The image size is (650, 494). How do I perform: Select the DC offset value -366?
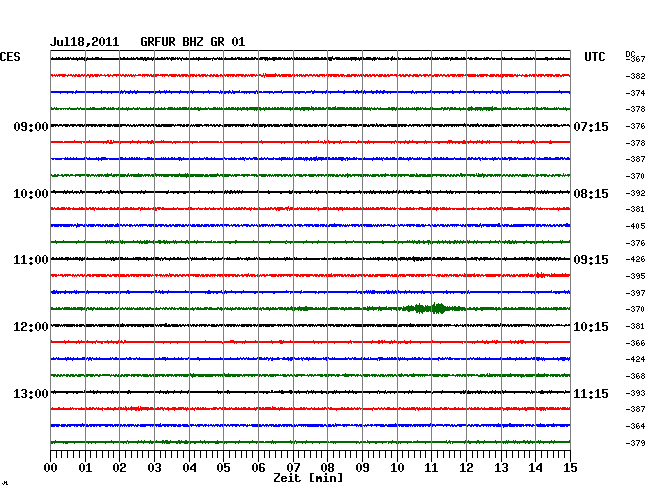[635, 343]
